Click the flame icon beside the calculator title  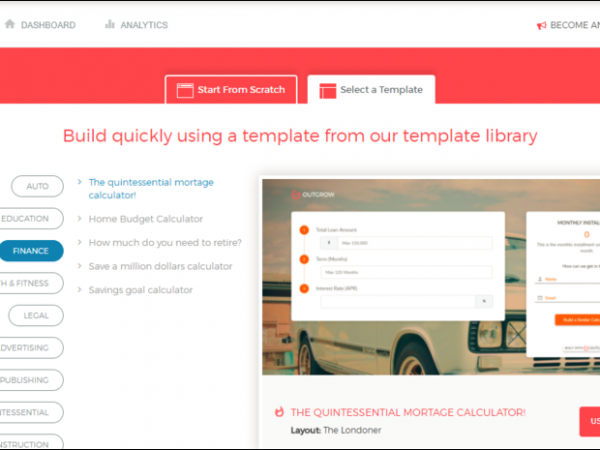[x=279, y=412]
